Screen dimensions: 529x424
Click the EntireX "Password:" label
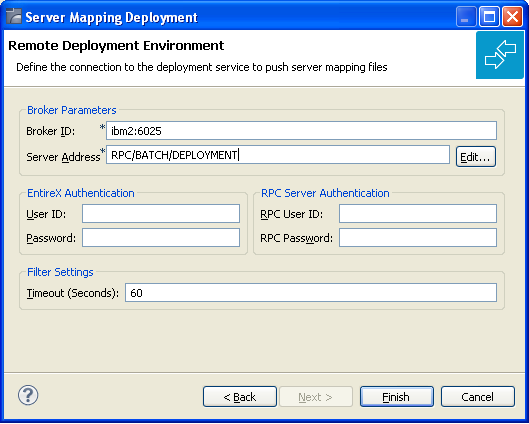point(51,238)
